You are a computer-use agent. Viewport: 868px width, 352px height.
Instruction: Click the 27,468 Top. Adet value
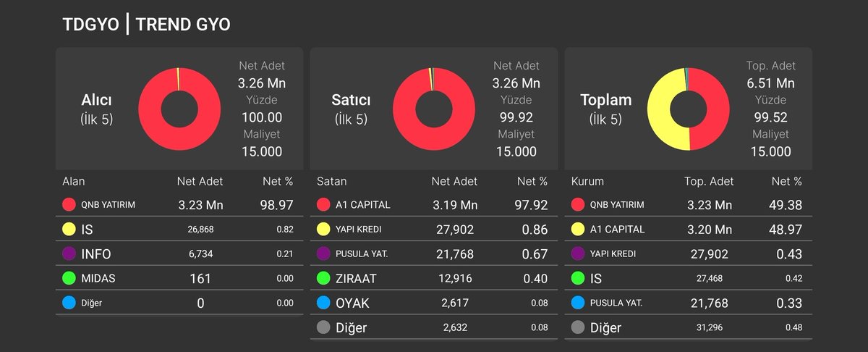click(x=709, y=279)
